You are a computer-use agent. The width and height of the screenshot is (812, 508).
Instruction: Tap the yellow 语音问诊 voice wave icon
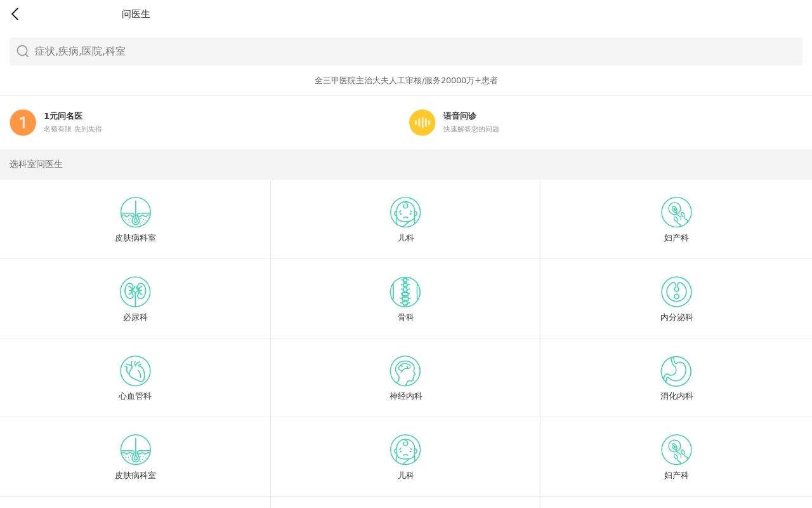click(x=422, y=123)
